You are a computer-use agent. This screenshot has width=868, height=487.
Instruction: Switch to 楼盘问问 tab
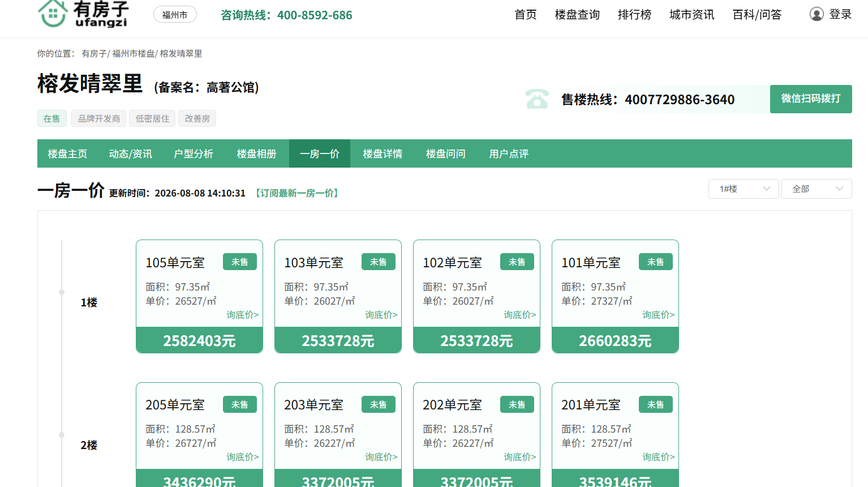446,153
